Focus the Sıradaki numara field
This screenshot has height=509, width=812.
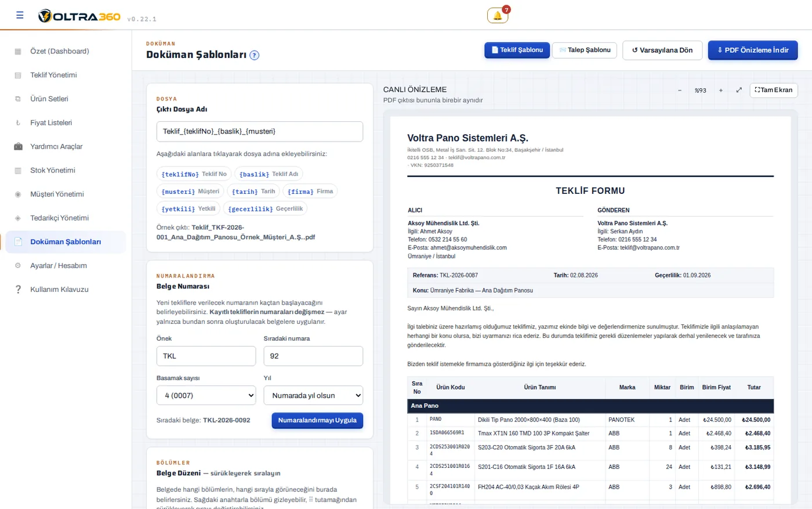313,356
